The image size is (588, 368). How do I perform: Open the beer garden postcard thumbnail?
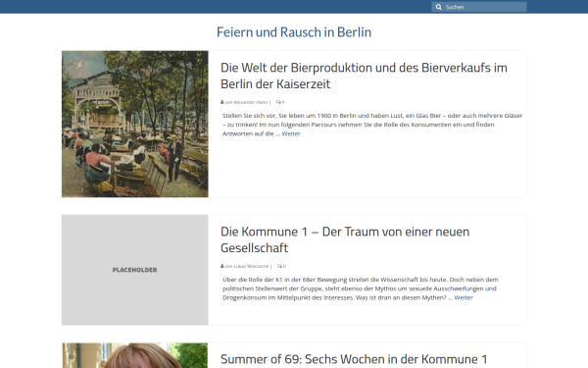[135, 124]
